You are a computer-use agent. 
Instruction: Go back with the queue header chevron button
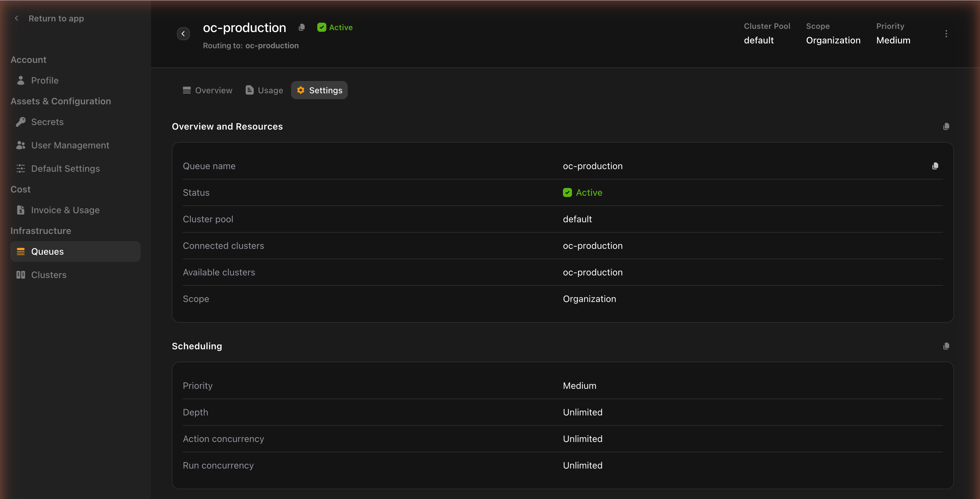(183, 33)
